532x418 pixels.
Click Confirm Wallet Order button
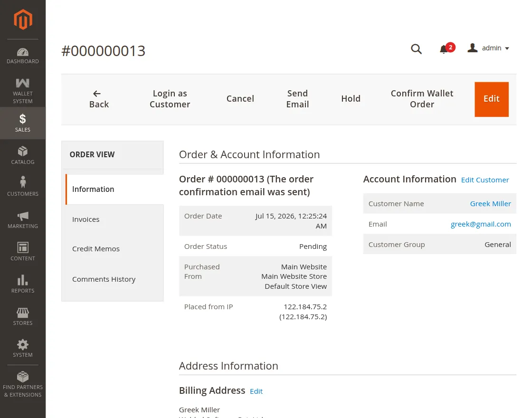(x=422, y=99)
